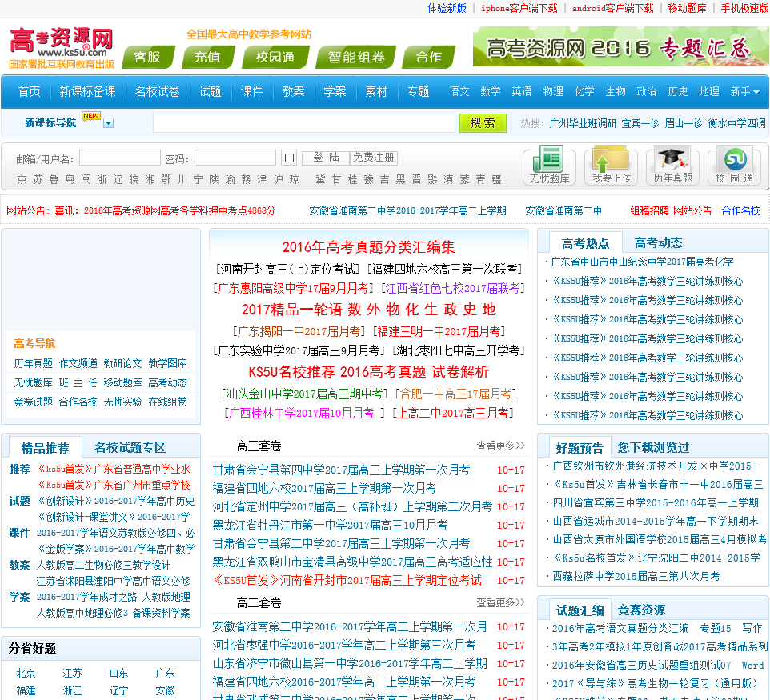This screenshot has width=770, height=700.
Task: Open 移动题库 top link
Action: [687, 8]
